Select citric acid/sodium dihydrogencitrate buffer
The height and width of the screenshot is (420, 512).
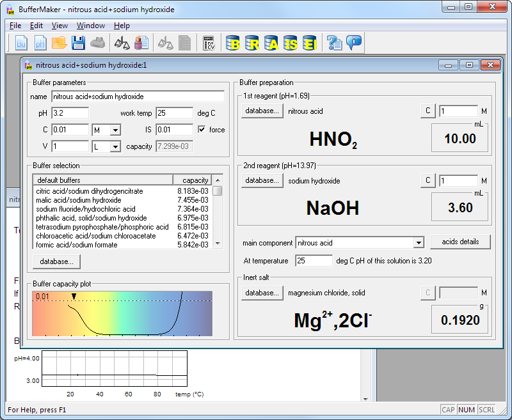pos(122,191)
